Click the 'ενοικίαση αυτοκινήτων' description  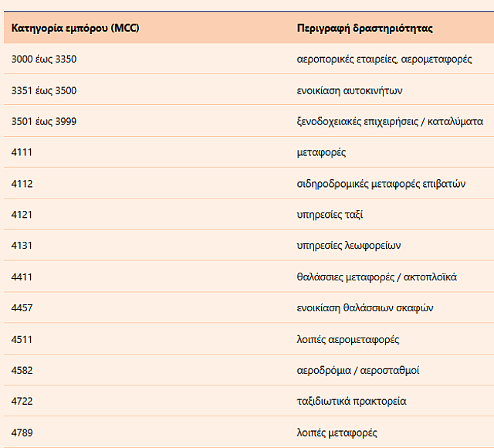(350, 90)
